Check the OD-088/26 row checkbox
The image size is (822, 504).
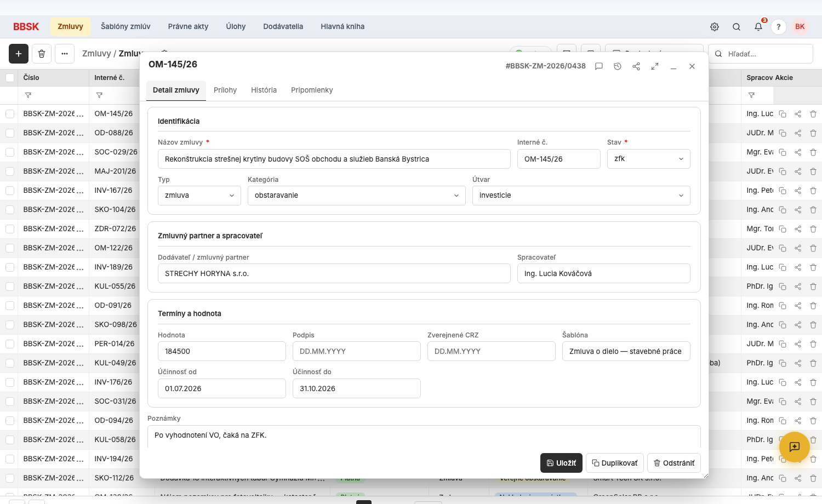click(10, 133)
